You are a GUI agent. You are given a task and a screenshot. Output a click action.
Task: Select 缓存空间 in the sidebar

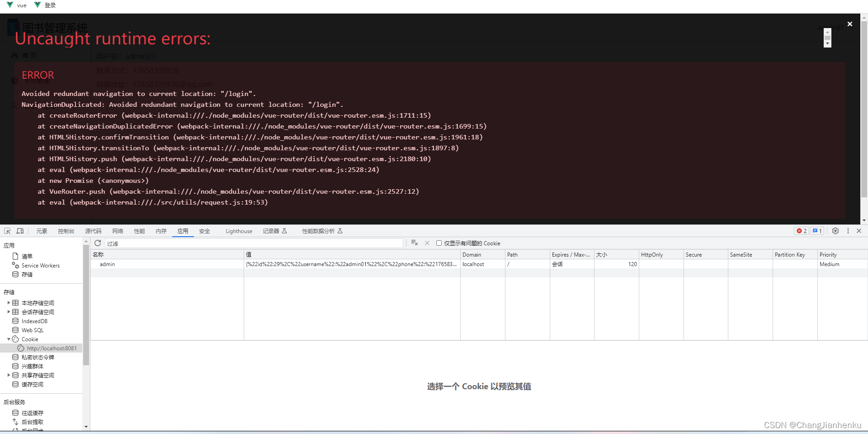click(x=33, y=384)
